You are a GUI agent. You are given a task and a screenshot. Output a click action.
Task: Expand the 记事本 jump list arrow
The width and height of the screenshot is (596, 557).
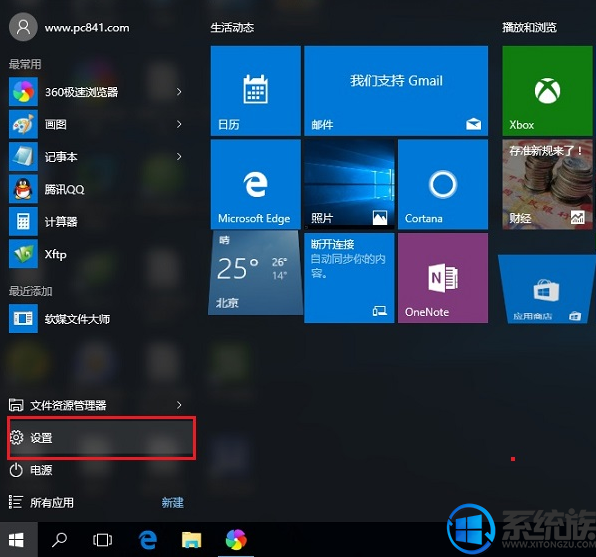point(179,157)
